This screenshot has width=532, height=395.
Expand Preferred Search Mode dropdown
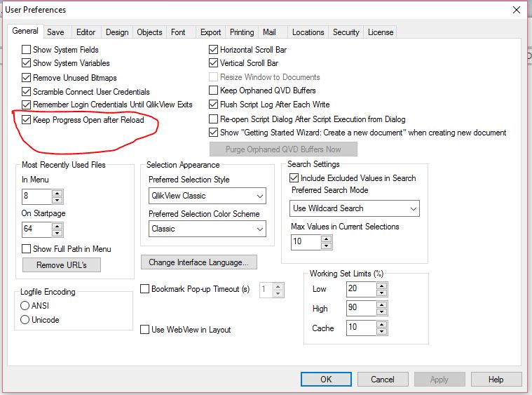coord(354,208)
